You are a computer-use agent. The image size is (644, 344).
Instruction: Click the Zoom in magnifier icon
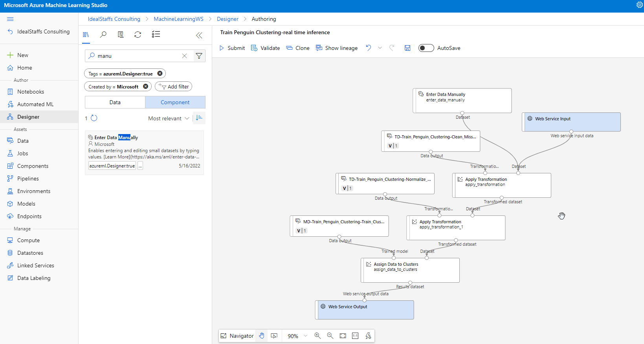click(317, 336)
